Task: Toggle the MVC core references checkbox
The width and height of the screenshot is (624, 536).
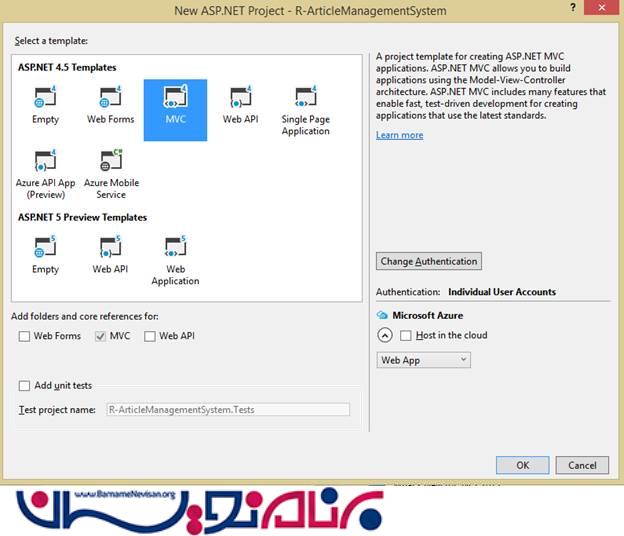Action: [x=100, y=337]
